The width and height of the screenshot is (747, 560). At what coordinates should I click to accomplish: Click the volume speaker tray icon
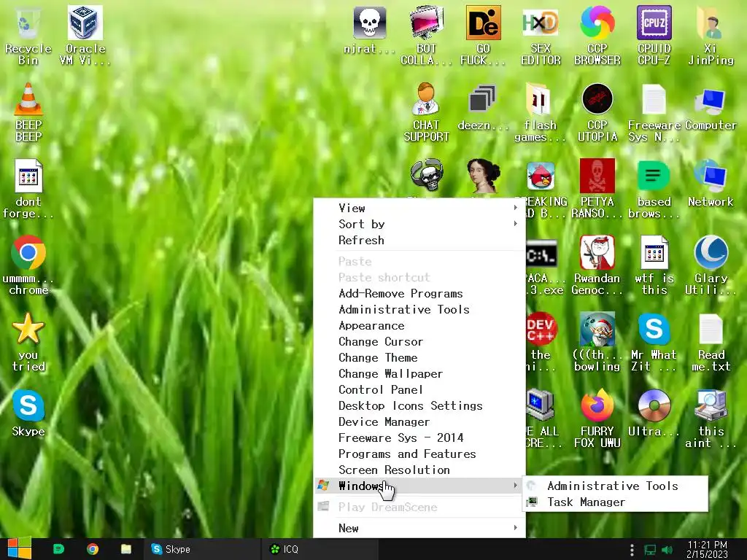coord(667,550)
